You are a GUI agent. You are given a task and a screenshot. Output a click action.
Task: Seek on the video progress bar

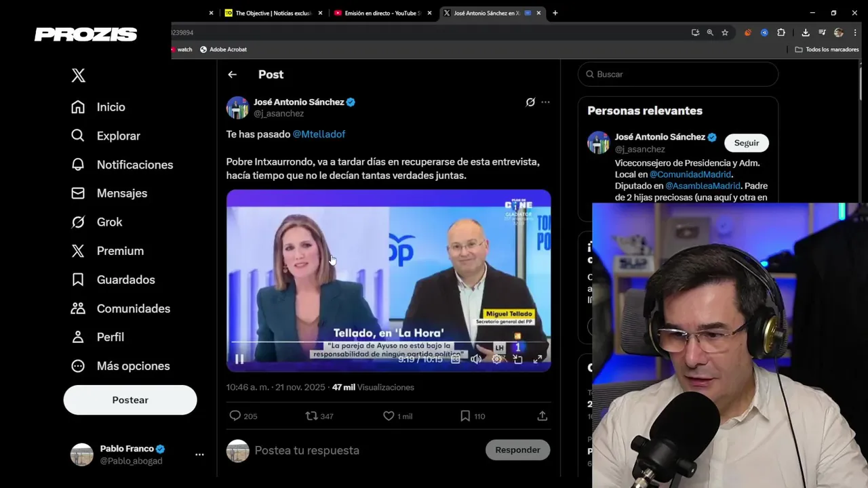(x=388, y=342)
